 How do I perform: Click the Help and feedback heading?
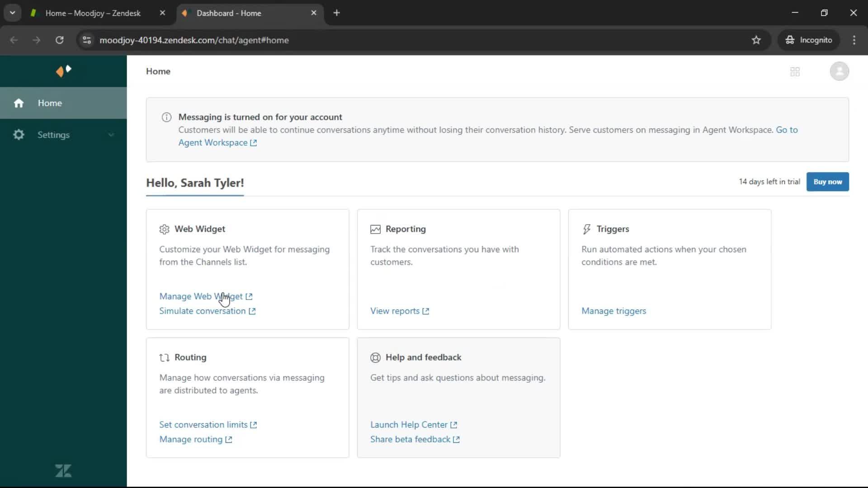coord(423,357)
